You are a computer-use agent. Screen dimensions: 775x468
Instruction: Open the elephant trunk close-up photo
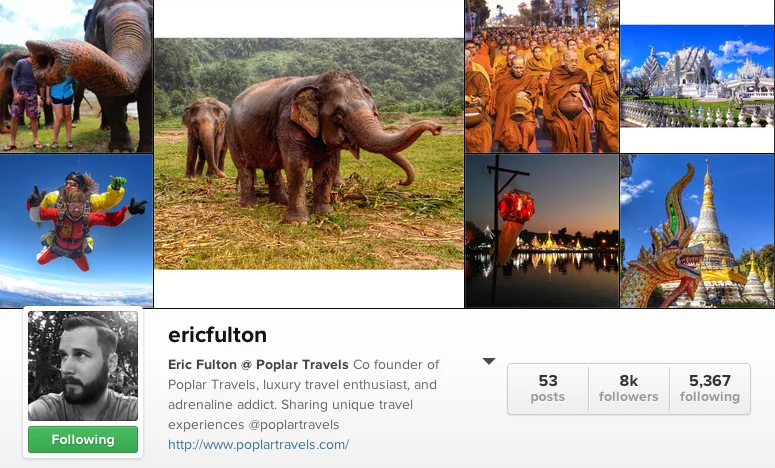coord(76,76)
